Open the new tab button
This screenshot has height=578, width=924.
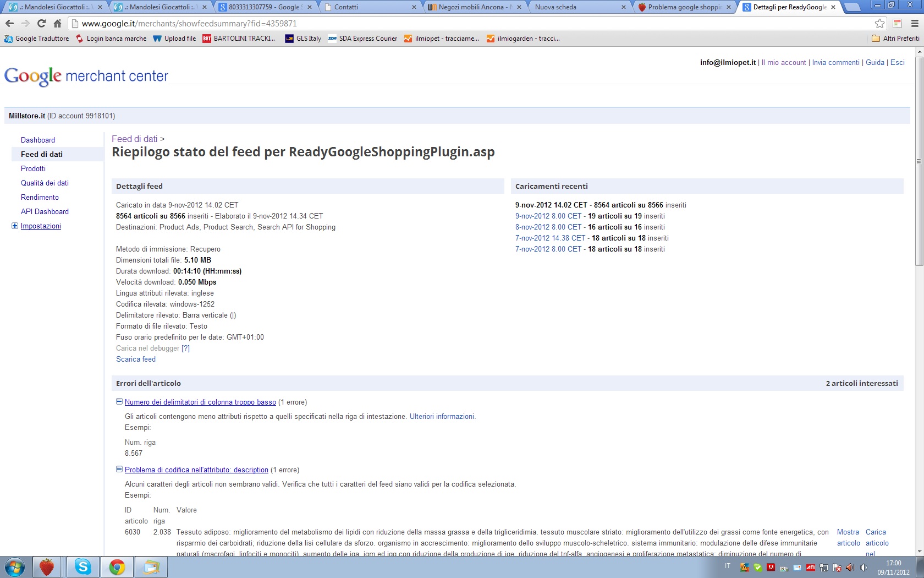(x=852, y=7)
